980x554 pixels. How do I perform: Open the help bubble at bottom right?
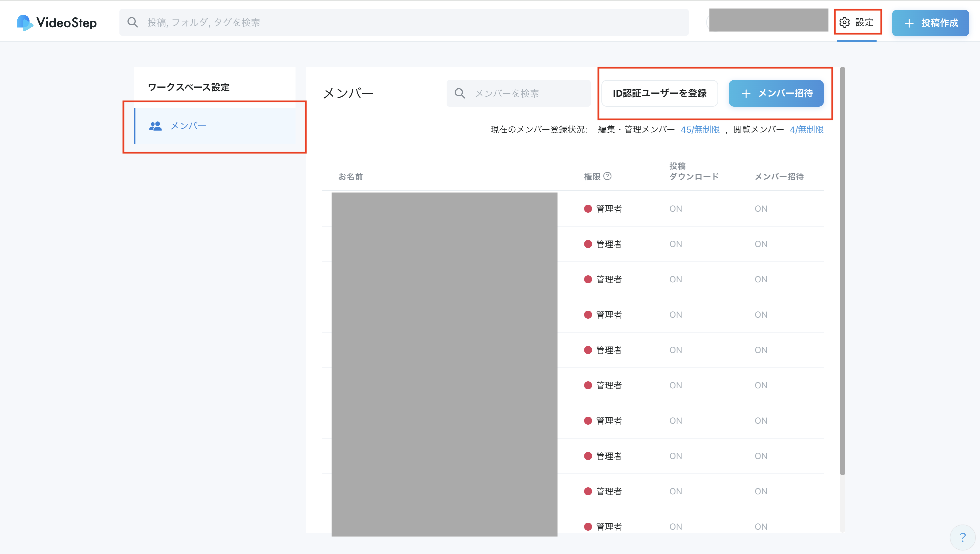click(962, 537)
